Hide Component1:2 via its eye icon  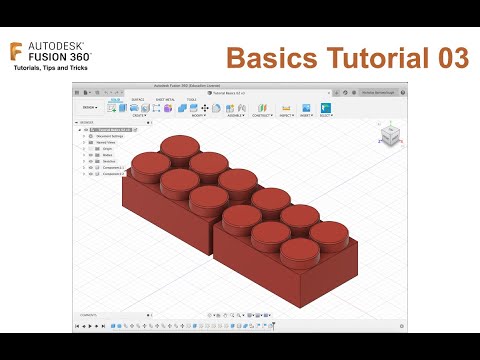91,174
